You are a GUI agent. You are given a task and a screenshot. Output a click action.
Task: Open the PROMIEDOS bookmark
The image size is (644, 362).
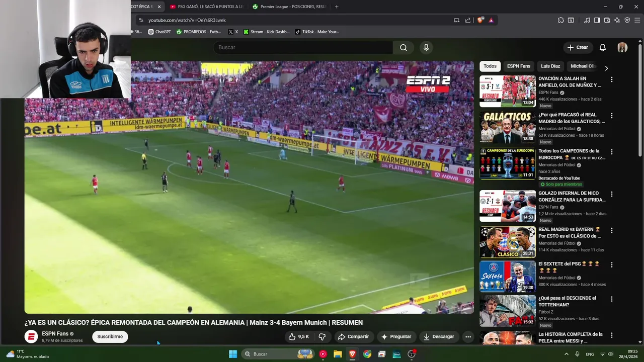tap(199, 32)
